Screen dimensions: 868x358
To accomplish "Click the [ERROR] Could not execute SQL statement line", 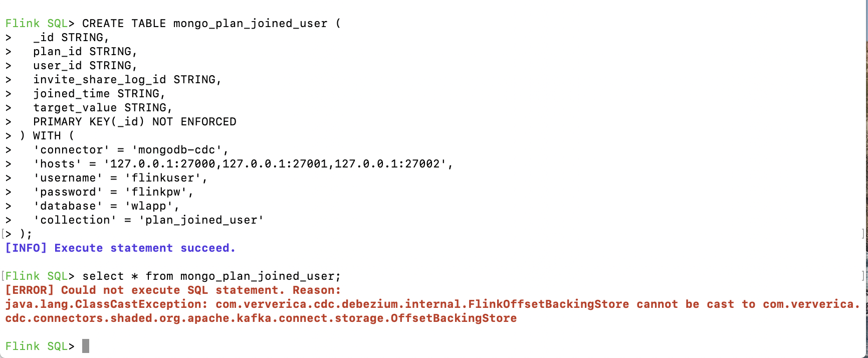I will pos(173,290).
